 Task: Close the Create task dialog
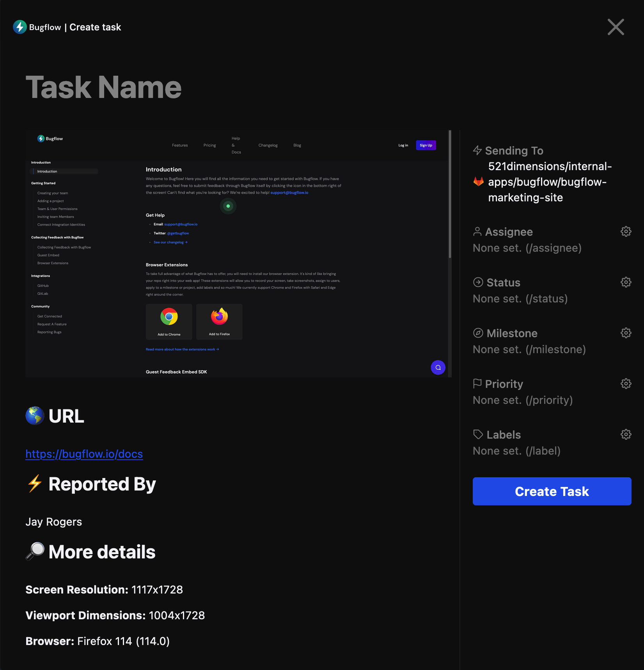(x=616, y=27)
